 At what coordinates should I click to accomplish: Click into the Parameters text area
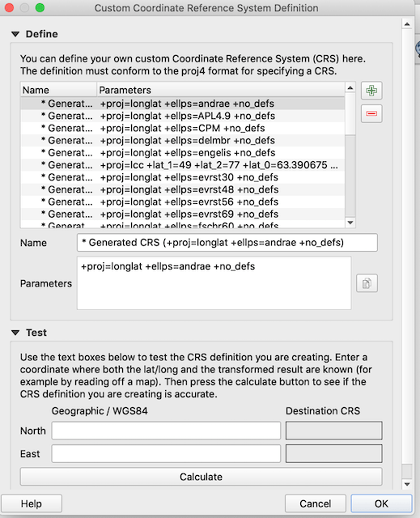[214, 283]
